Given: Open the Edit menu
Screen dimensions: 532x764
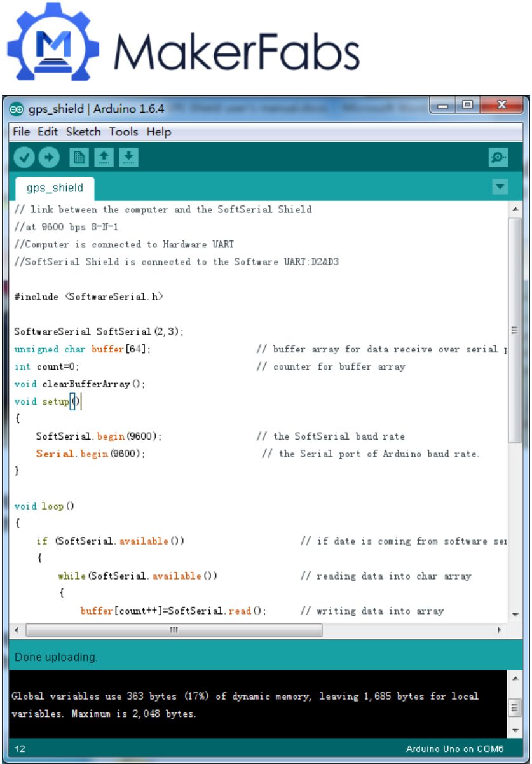Looking at the screenshot, I should coord(48,132).
